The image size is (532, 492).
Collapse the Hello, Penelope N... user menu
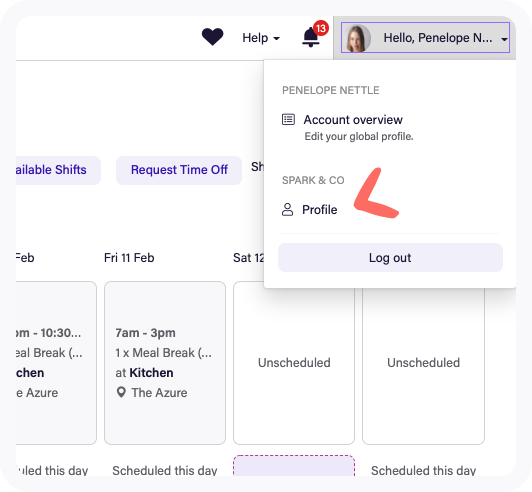point(425,38)
